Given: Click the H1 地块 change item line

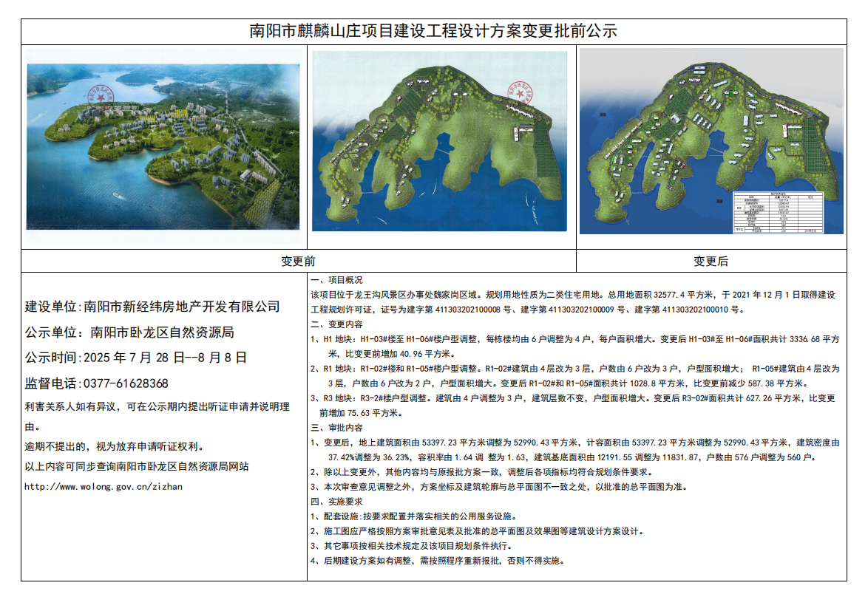Looking at the screenshot, I should pyautogui.click(x=575, y=339).
